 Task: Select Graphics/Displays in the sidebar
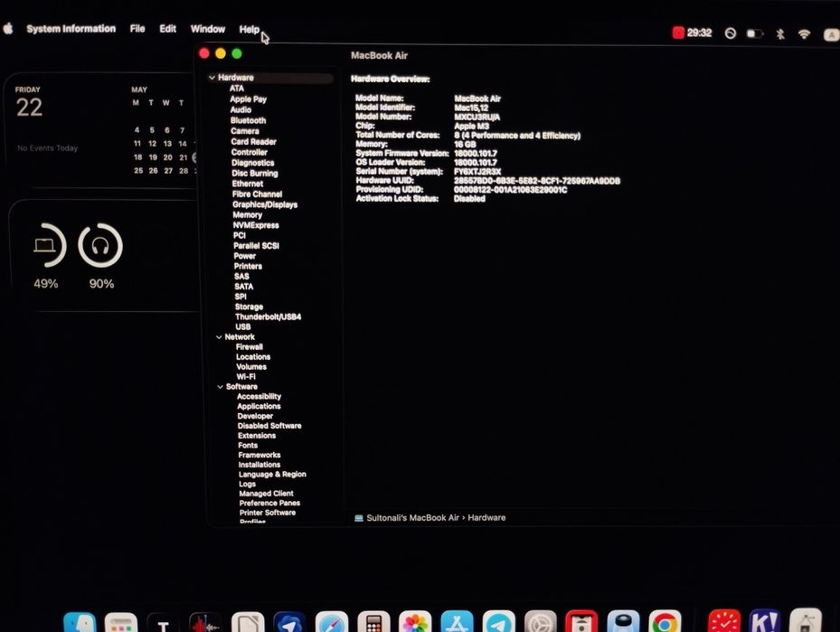click(x=265, y=204)
